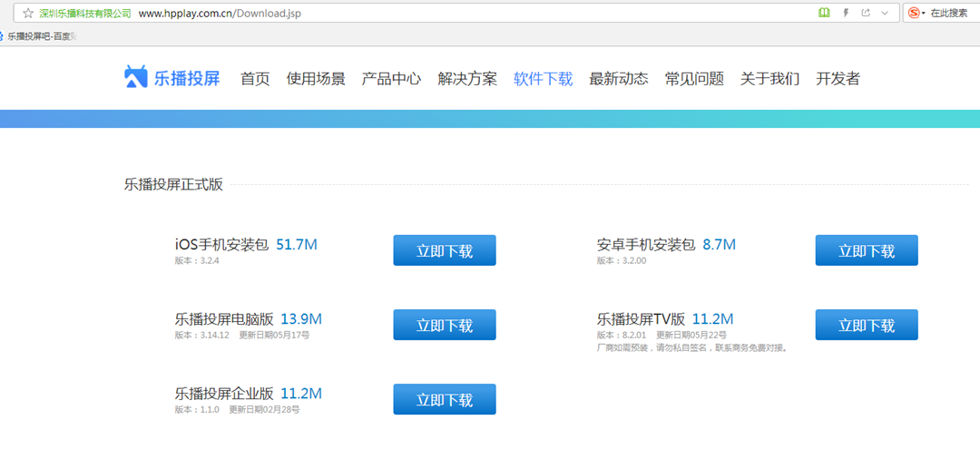Image resolution: width=980 pixels, height=449 pixels.
Task: Click the 在此搜索 search input field
Action: pos(955,13)
